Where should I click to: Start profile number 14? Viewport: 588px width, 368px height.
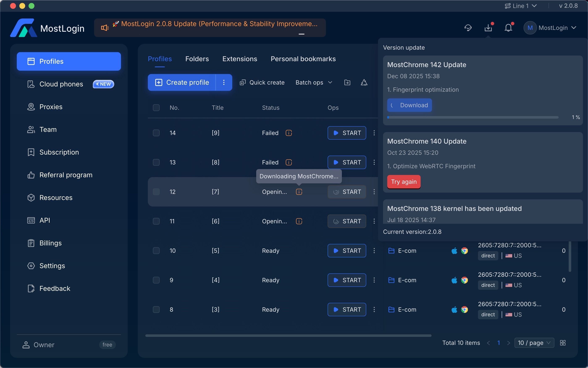tap(347, 133)
